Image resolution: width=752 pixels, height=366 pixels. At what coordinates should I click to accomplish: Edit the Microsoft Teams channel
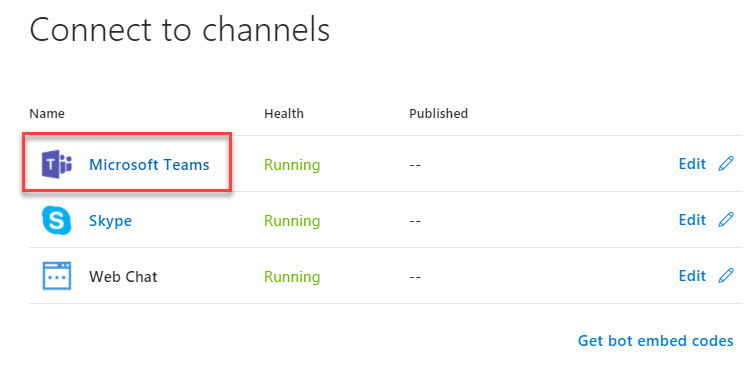(692, 164)
